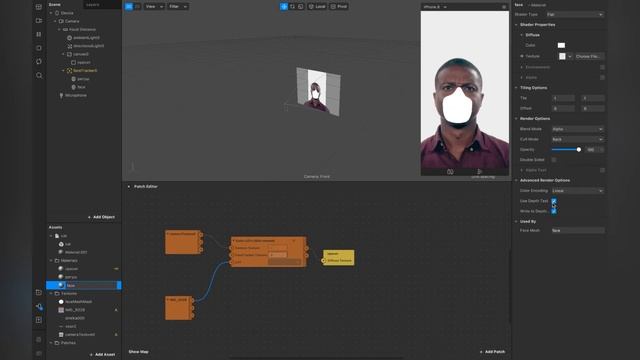Select the rotate manipulator tool
The height and width of the screenshot is (360, 640).
(292, 7)
